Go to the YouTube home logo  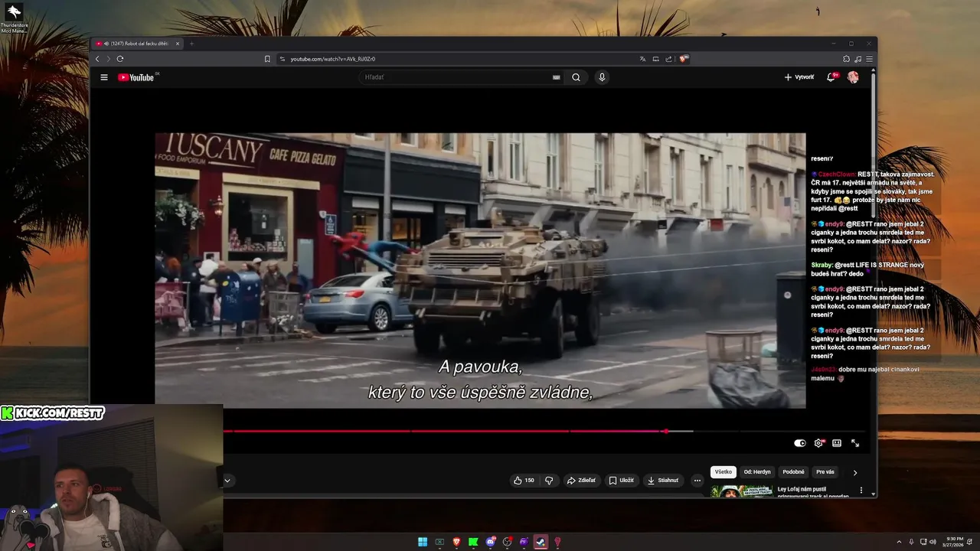[x=137, y=77]
